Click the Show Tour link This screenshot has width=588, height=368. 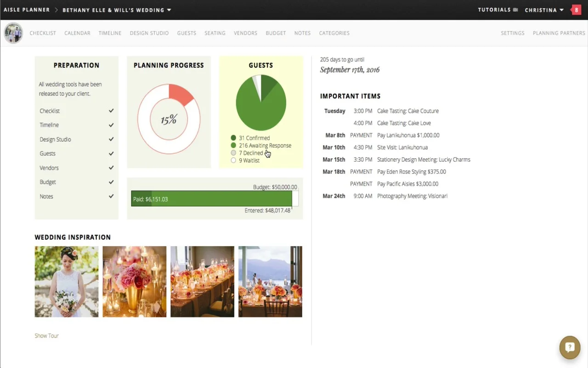(46, 336)
